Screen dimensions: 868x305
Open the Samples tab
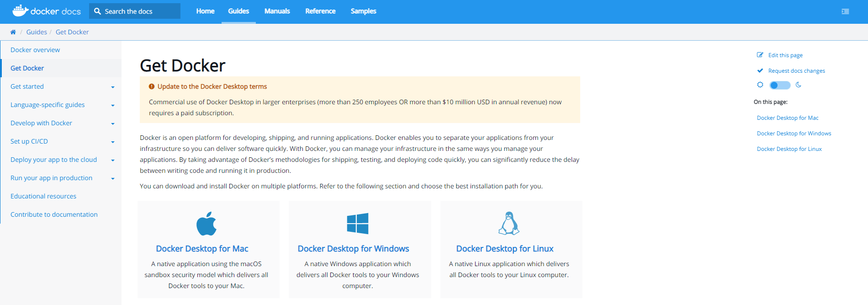point(363,11)
